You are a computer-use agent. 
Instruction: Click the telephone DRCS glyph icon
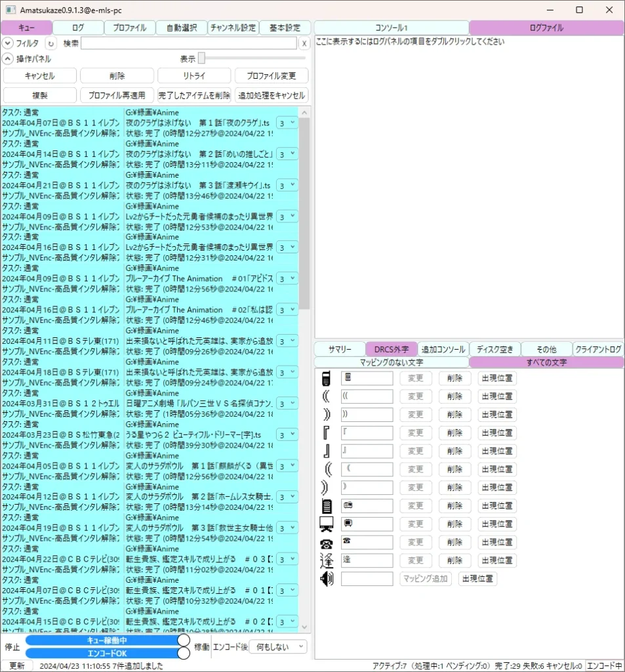[x=326, y=543]
